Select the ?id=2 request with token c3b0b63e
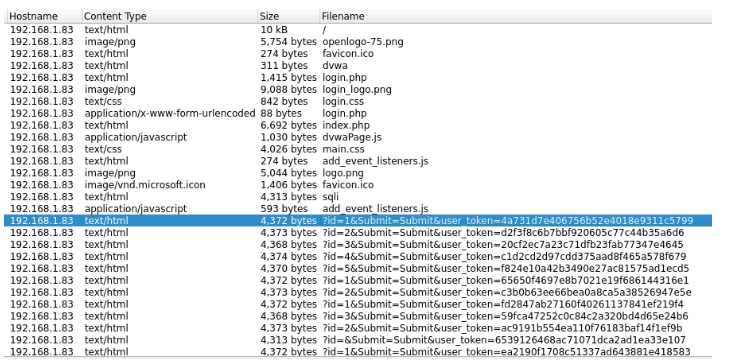This screenshot has height=362, width=732. (x=358, y=292)
